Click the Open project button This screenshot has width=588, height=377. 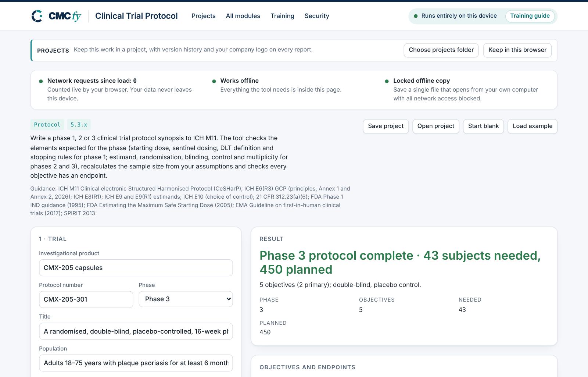pos(436,126)
